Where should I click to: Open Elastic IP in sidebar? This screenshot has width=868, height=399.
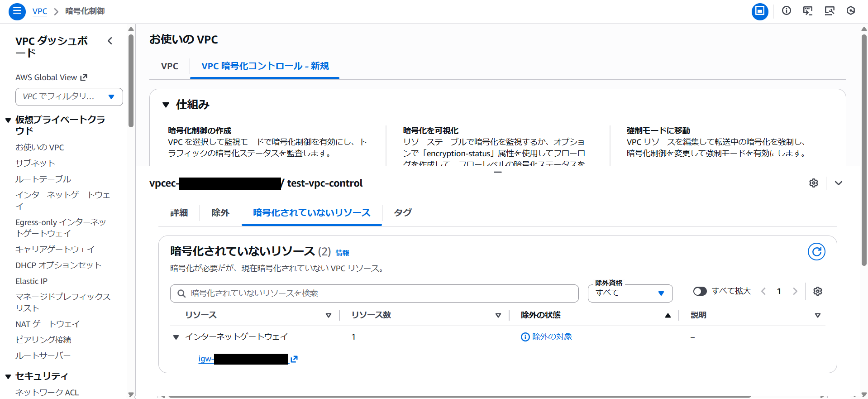point(31,281)
